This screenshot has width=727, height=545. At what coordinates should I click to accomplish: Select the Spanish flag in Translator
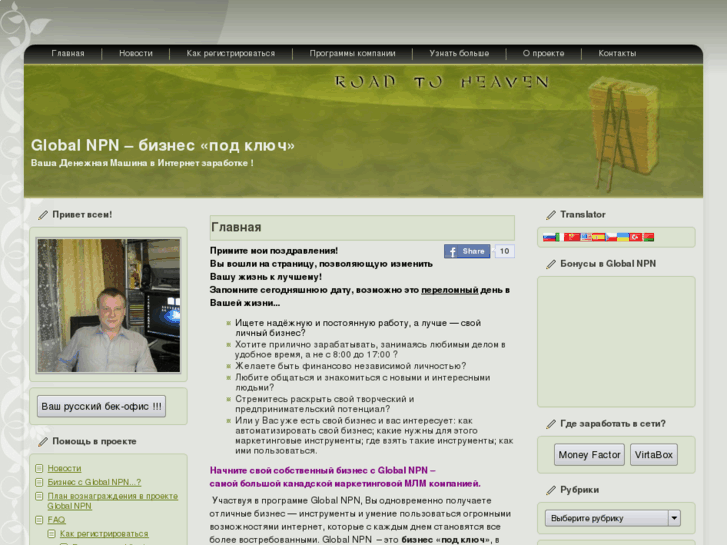[x=599, y=237]
